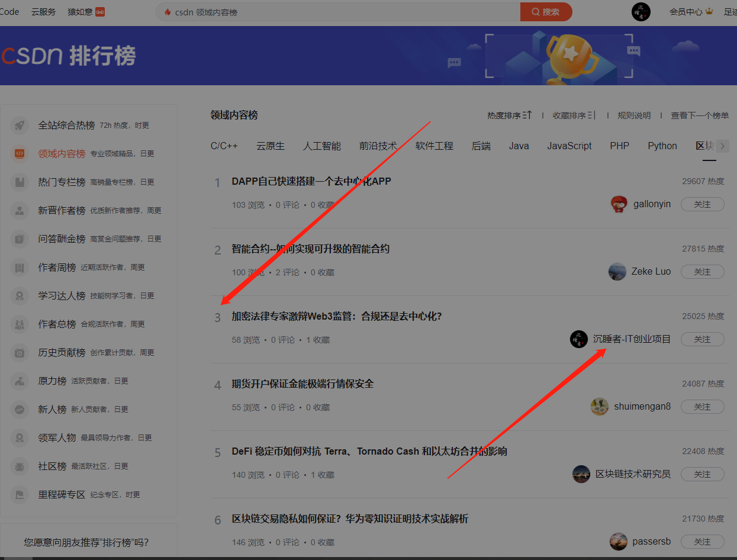Open 社区榜 sidebar icon
The height and width of the screenshot is (560, 737).
(x=20, y=466)
